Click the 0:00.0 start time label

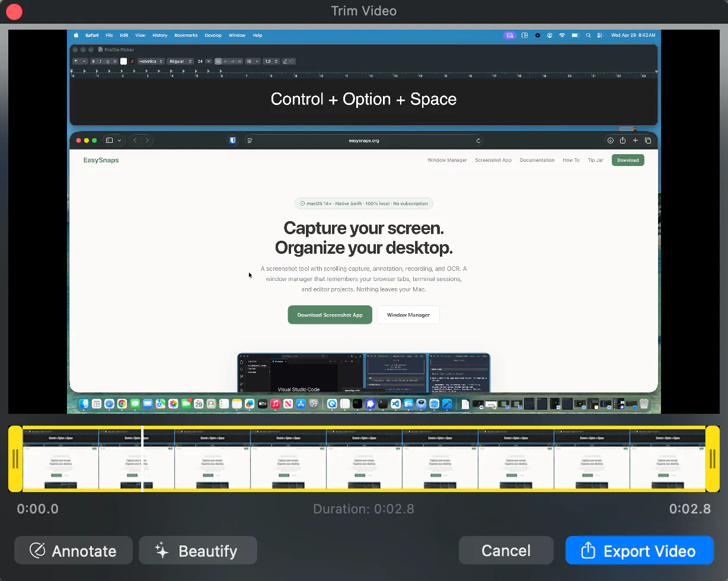(x=38, y=509)
